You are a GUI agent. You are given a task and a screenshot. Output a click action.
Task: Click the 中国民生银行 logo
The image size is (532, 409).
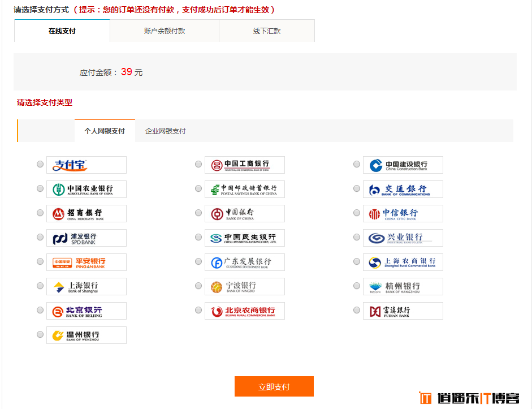click(245, 238)
